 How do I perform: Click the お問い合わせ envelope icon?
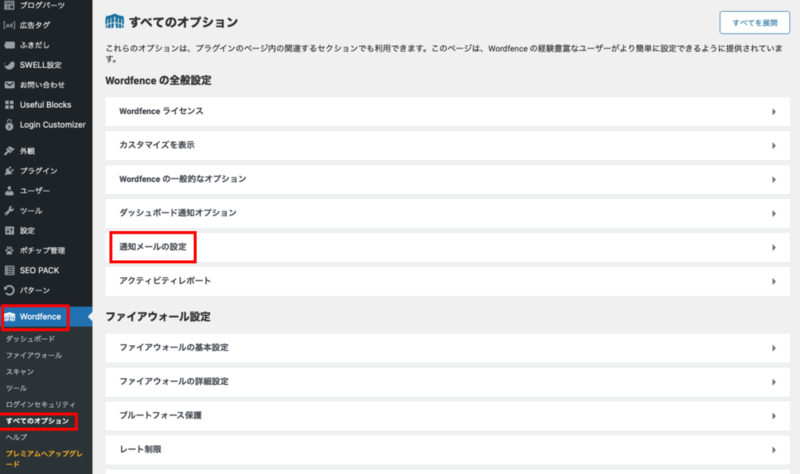tap(9, 85)
